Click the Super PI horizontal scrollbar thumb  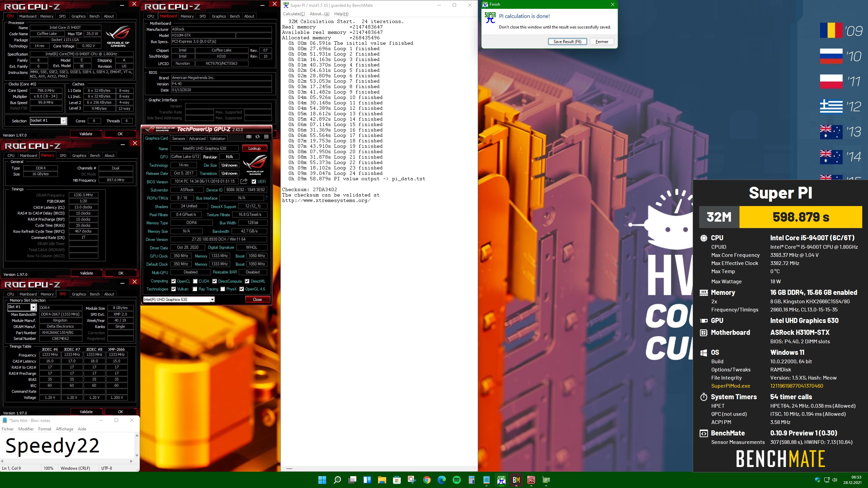(289, 468)
